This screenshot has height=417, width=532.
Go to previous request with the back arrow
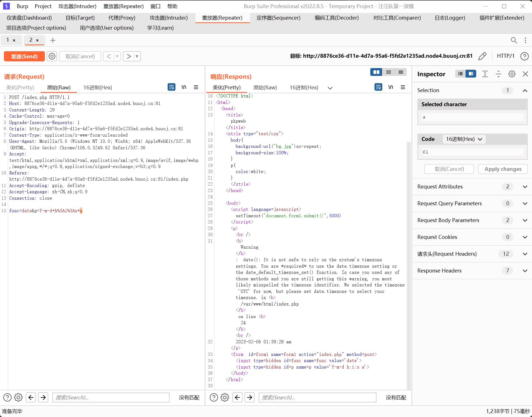109,56
